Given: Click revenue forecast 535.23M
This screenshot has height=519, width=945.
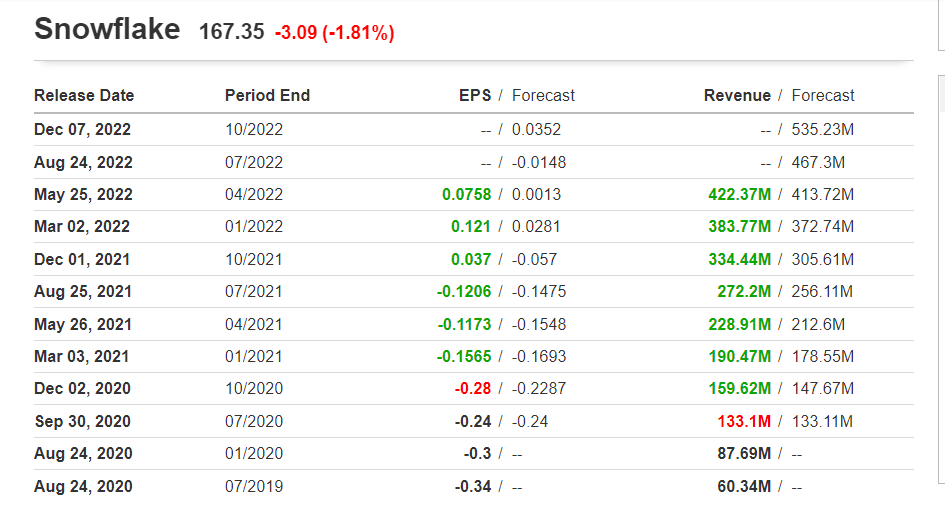Looking at the screenshot, I should [x=823, y=130].
